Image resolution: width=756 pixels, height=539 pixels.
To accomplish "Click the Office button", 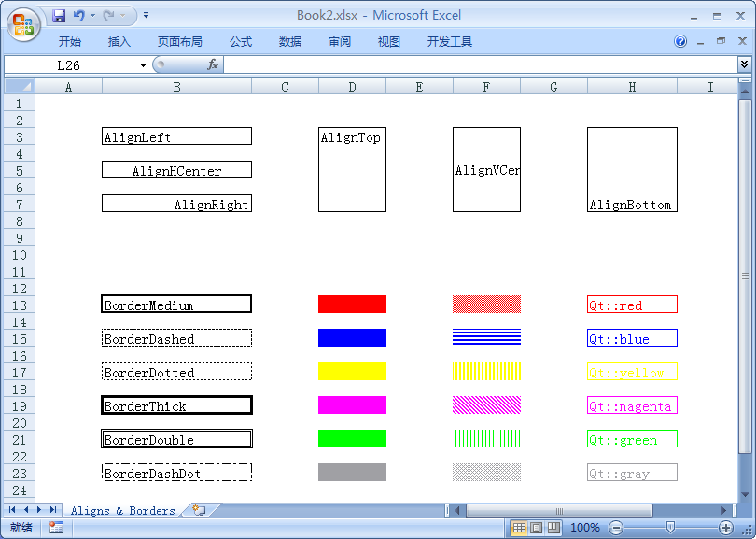I will coord(23,24).
